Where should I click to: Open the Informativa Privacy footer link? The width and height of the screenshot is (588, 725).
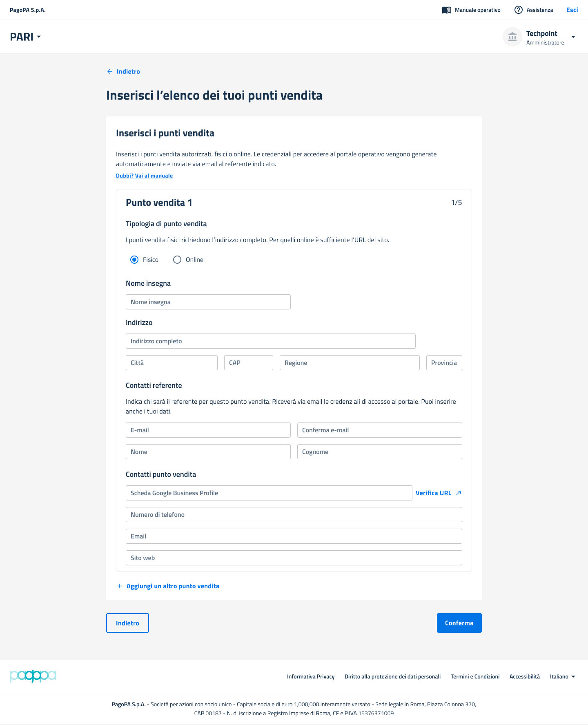tap(310, 676)
